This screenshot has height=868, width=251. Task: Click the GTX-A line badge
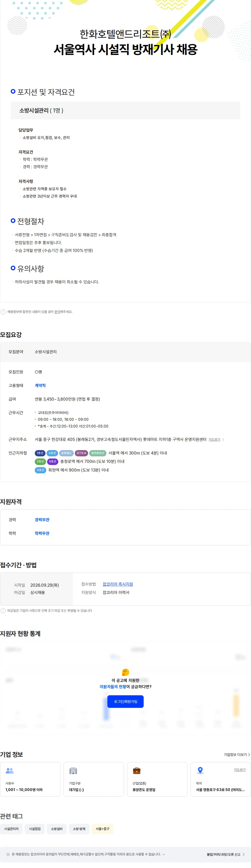click(x=81, y=453)
